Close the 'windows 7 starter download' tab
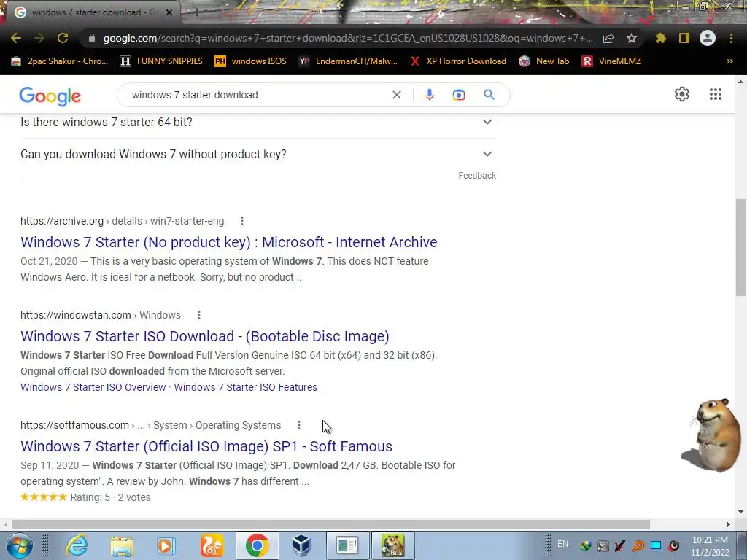Image resolution: width=747 pixels, height=560 pixels. tap(169, 12)
